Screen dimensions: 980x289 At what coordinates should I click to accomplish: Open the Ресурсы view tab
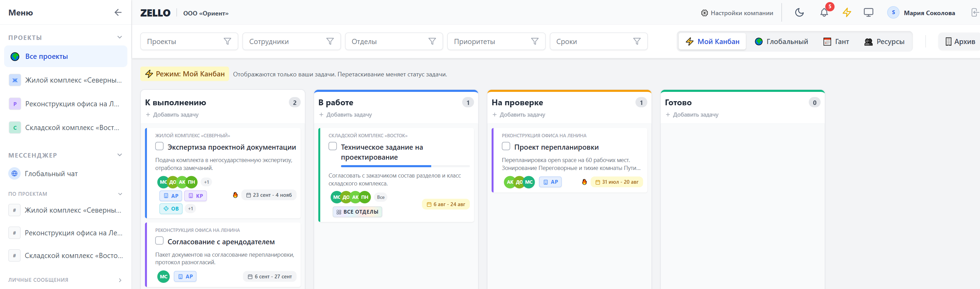[884, 42]
